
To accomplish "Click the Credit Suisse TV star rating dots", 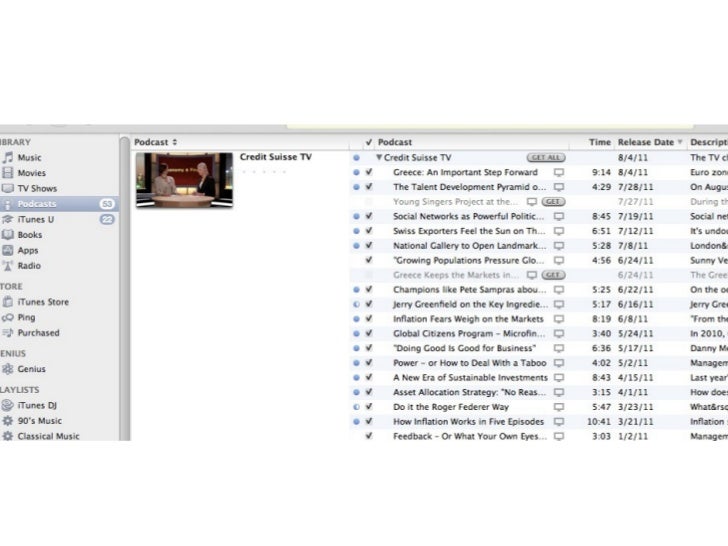I will click(264, 172).
